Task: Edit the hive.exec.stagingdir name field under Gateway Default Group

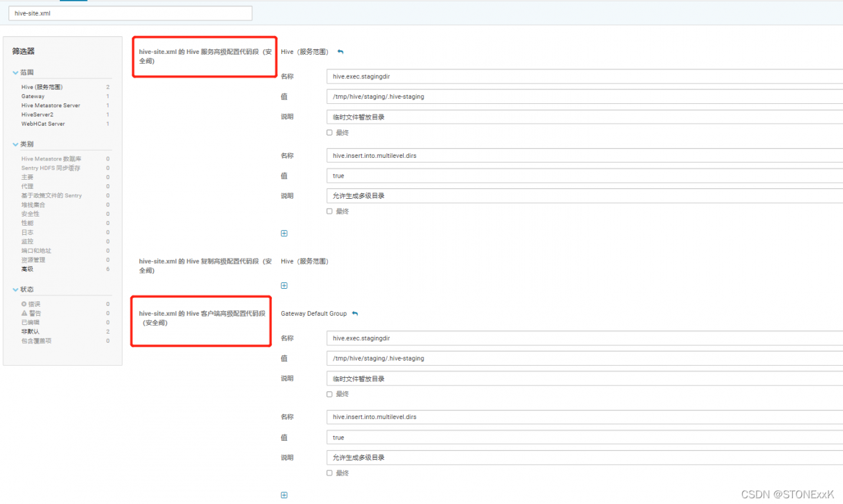Action: click(x=585, y=338)
